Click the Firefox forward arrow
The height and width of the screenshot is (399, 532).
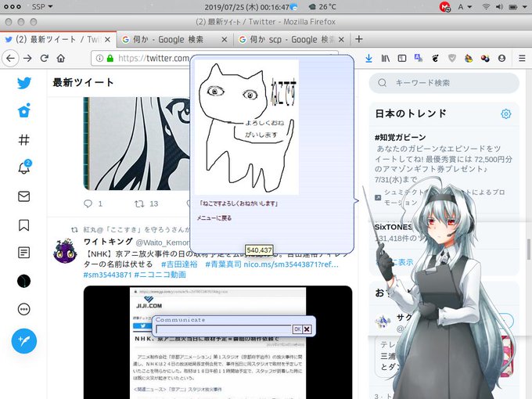pyautogui.click(x=27, y=59)
